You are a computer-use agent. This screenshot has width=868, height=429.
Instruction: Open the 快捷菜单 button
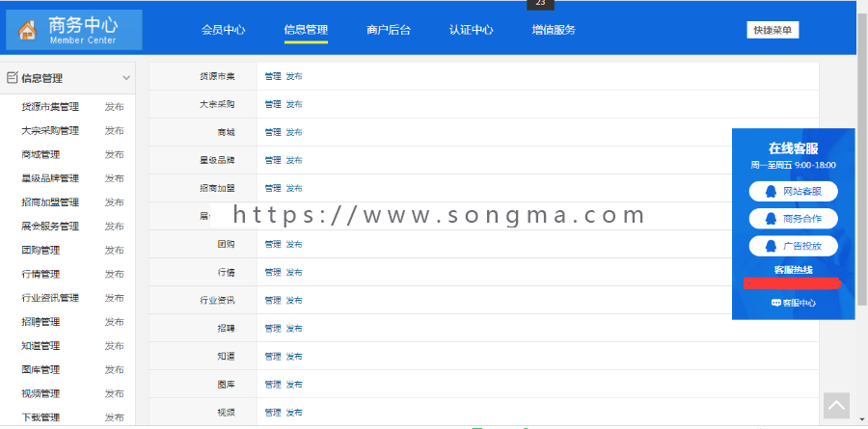[x=773, y=30]
